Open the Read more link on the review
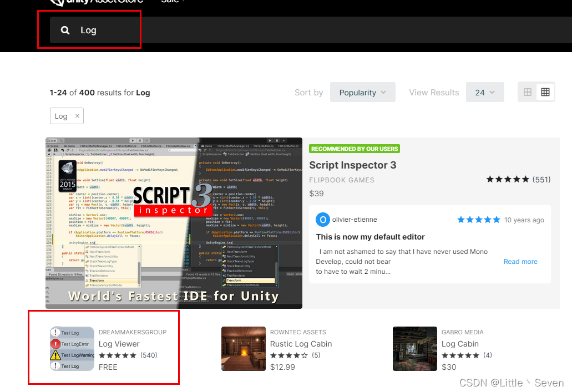 520,261
